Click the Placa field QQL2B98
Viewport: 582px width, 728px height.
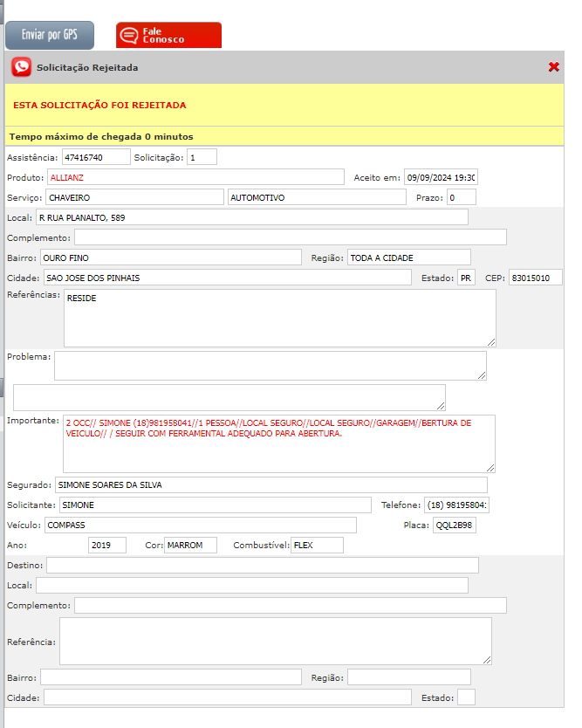[x=455, y=525]
